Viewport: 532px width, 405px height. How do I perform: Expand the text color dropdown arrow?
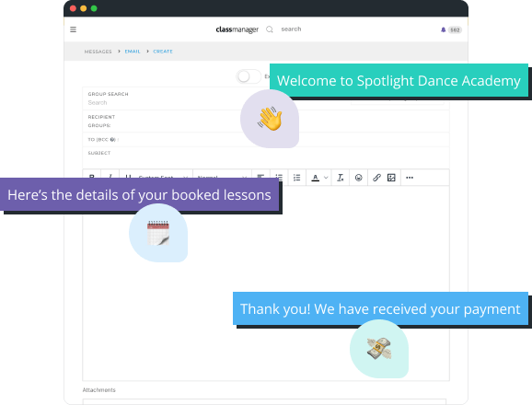coord(326,178)
